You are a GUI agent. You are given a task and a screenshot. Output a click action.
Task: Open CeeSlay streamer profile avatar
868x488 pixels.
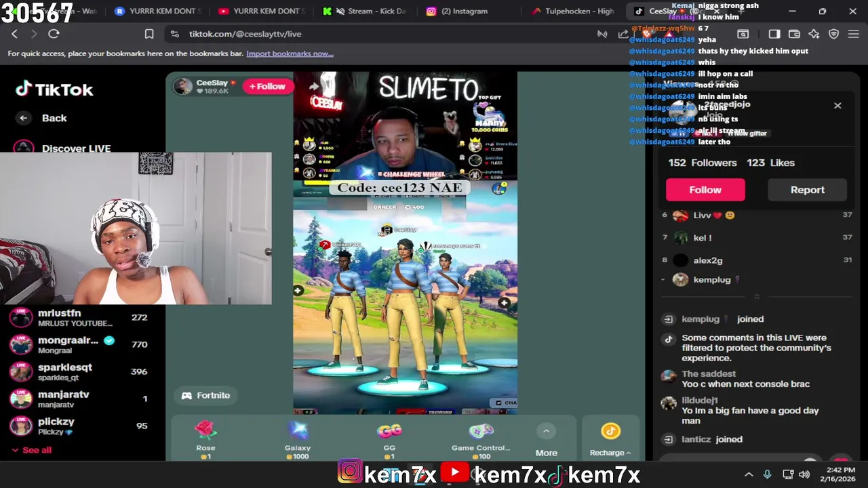coord(182,86)
